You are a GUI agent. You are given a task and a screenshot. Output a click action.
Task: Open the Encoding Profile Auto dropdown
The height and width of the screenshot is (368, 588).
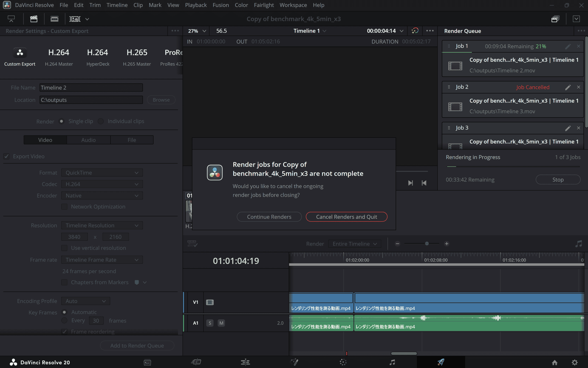coord(85,301)
